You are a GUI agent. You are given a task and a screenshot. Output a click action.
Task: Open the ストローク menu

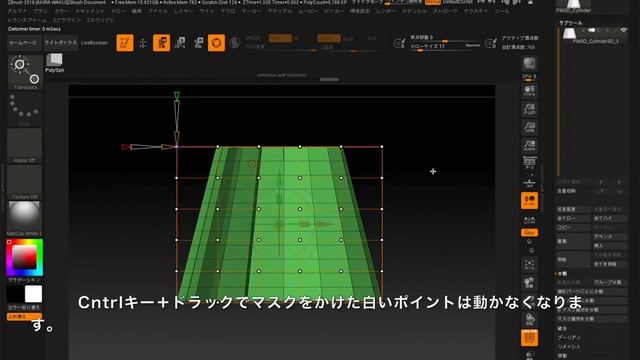pyautogui.click(x=445, y=11)
